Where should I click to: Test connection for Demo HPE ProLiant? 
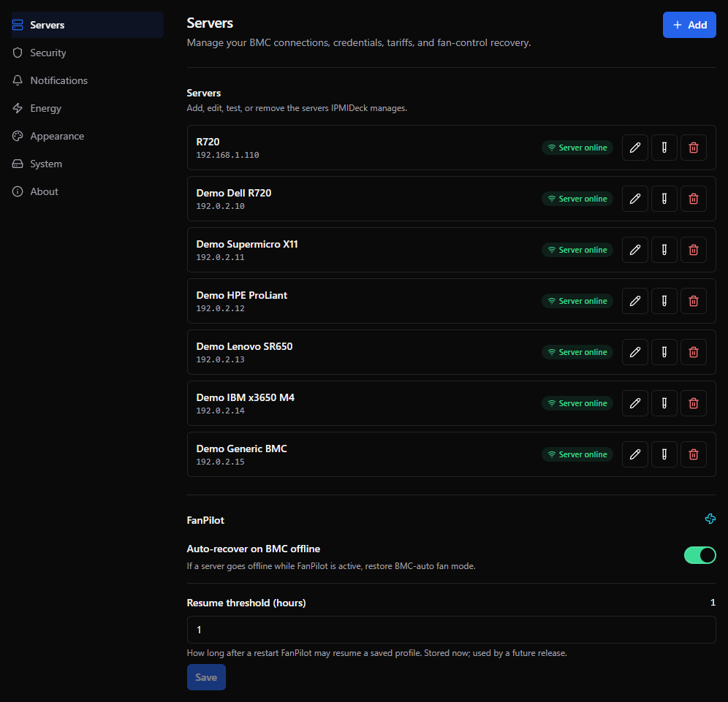coord(664,301)
